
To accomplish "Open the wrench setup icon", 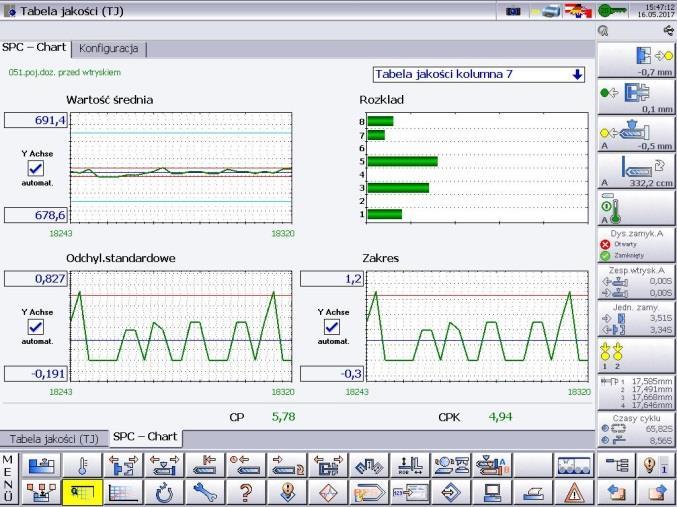I will tap(206, 492).
